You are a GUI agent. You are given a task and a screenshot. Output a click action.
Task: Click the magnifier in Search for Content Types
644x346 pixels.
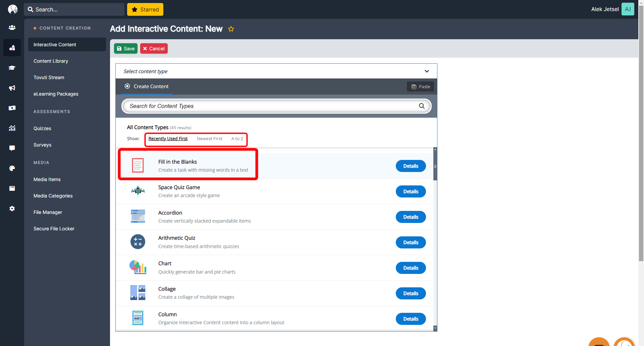pos(422,106)
